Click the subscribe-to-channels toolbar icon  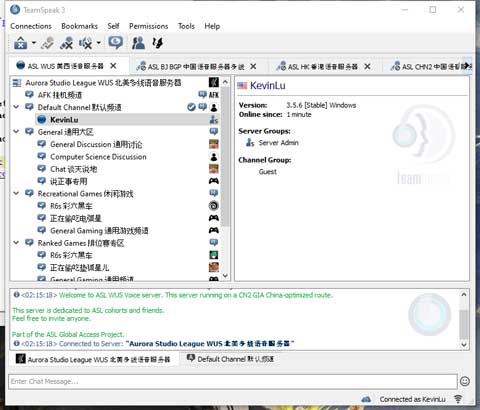(x=157, y=43)
